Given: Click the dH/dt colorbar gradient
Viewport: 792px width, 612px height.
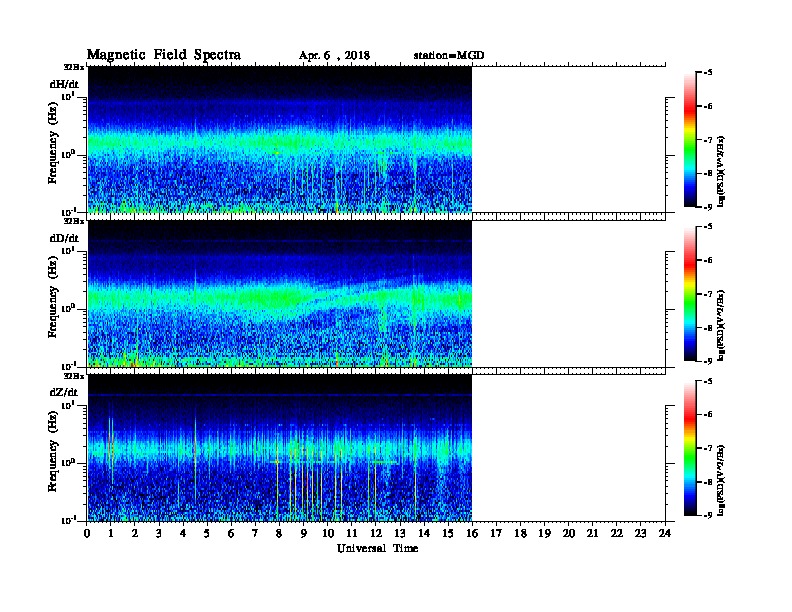Looking at the screenshot, I should tap(690, 139).
